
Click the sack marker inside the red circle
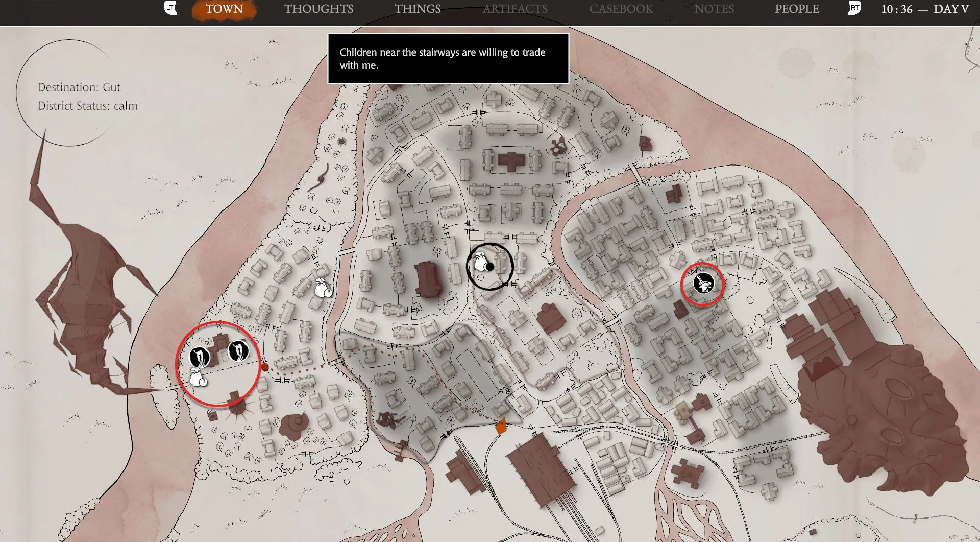[197, 378]
